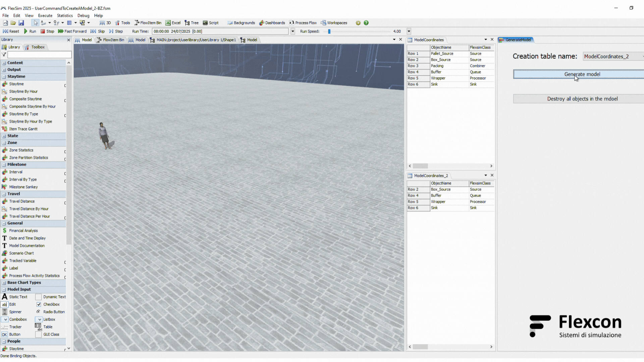Open the Statistics menu
Screen dimensions: 644x362
pos(65,15)
